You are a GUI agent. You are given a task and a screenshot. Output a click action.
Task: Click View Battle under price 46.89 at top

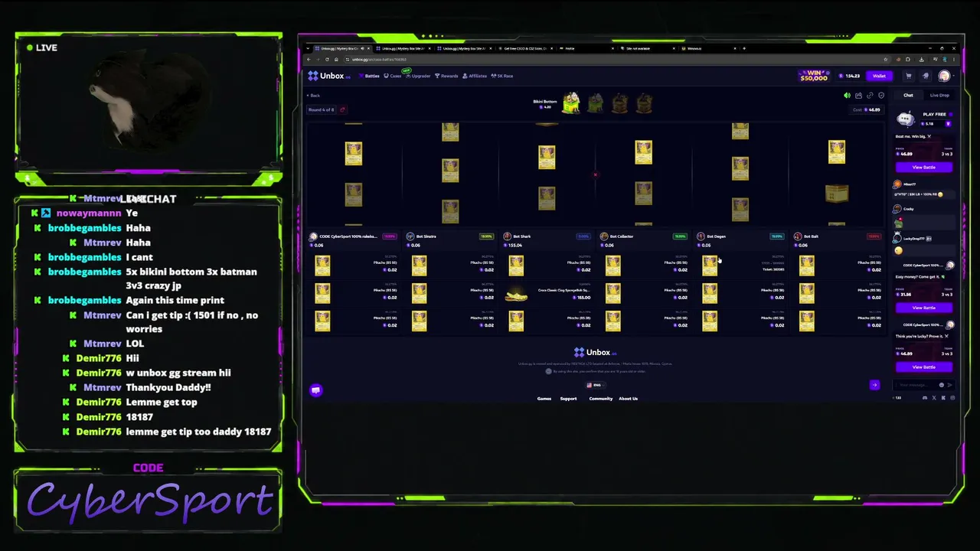coord(923,167)
